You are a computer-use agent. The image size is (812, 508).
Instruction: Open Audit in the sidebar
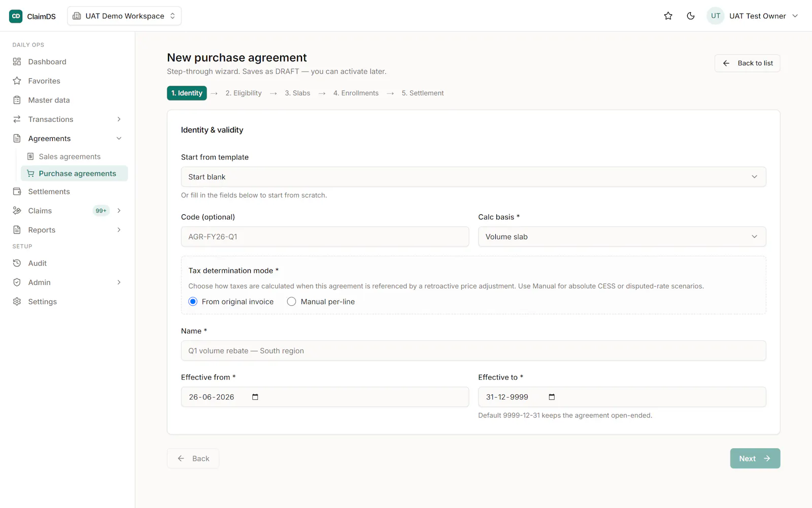[x=67, y=263]
